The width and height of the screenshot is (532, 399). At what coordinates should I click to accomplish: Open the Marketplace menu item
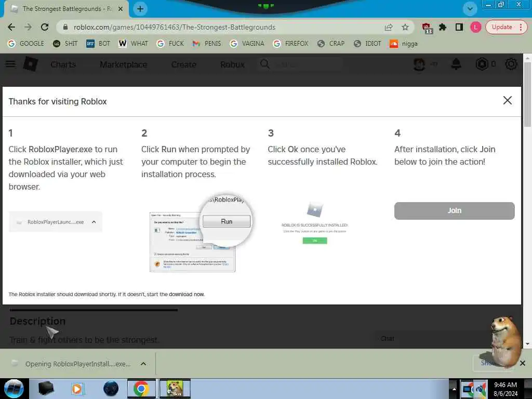124,64
